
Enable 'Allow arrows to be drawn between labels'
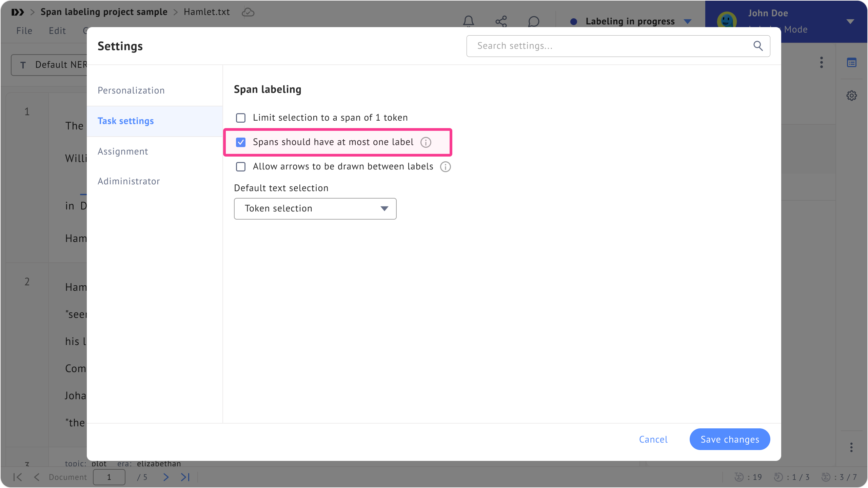(x=241, y=167)
